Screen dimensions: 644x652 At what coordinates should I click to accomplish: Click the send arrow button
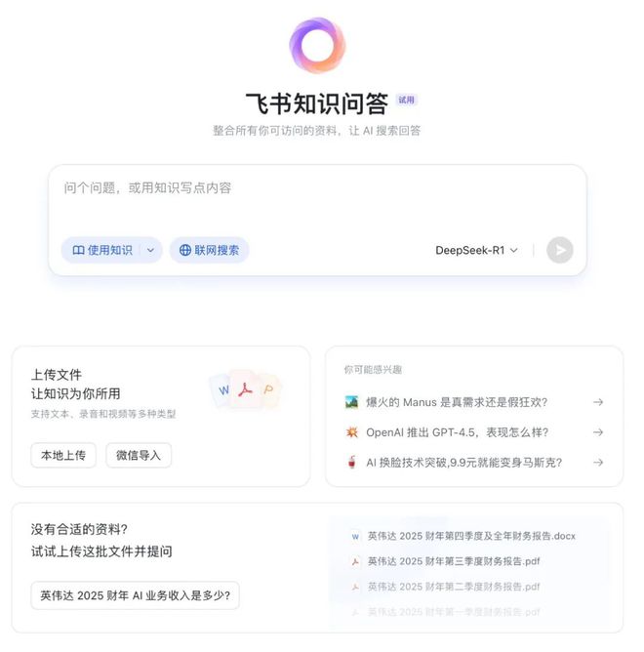click(560, 250)
